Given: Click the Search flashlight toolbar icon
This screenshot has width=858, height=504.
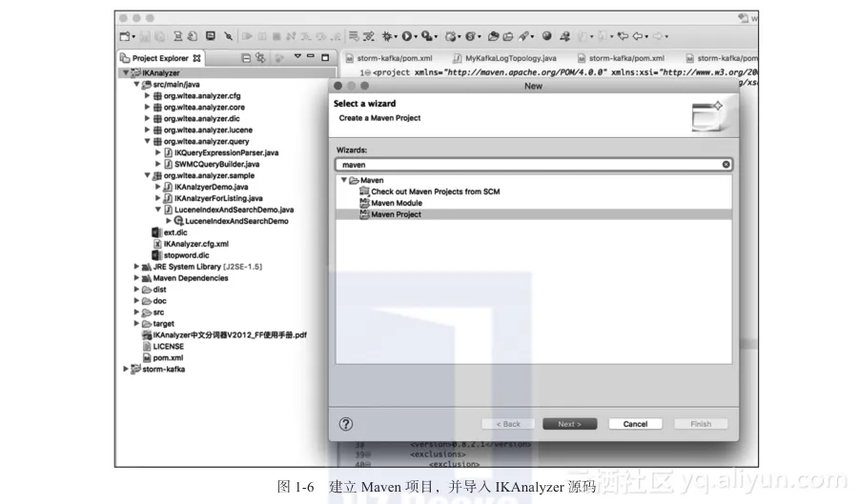Looking at the screenshot, I should pyautogui.click(x=523, y=36).
